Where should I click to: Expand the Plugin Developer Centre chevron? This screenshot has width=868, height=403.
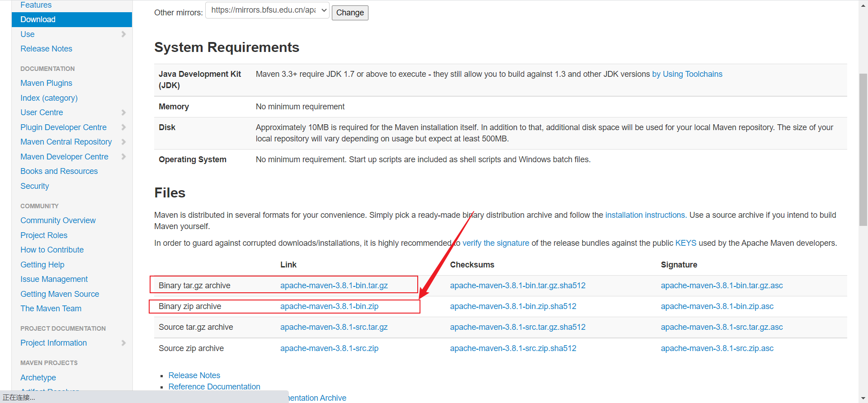[x=123, y=127]
